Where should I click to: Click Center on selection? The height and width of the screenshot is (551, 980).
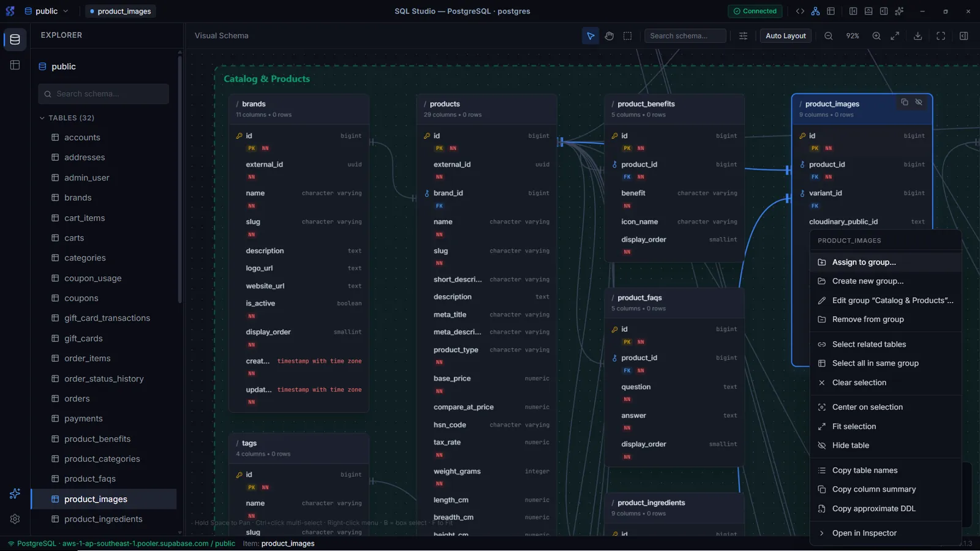click(x=886, y=407)
